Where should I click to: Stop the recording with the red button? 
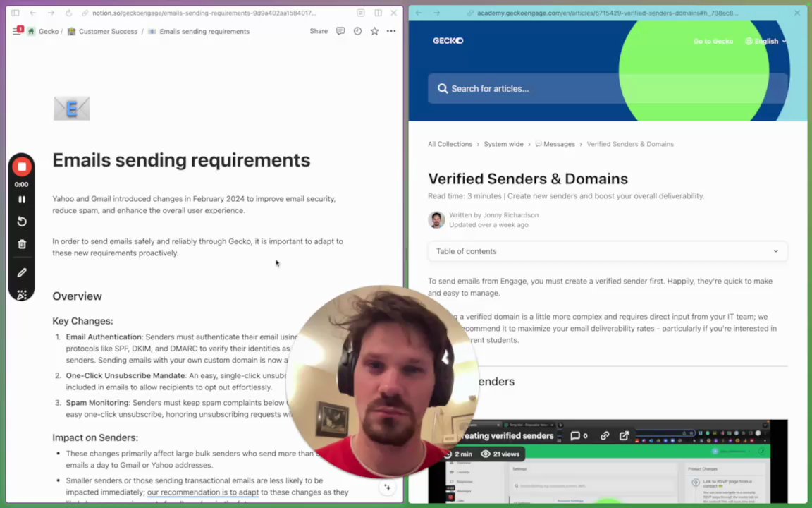22,167
